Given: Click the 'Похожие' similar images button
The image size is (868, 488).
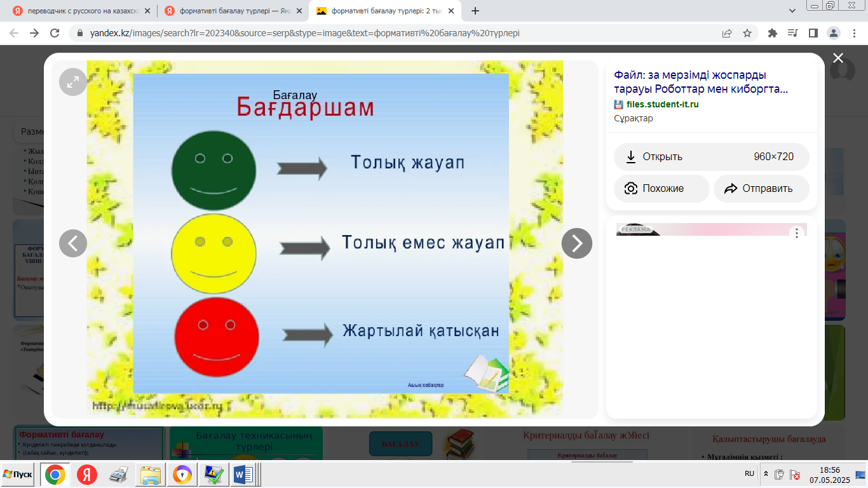Looking at the screenshot, I should [x=661, y=189].
